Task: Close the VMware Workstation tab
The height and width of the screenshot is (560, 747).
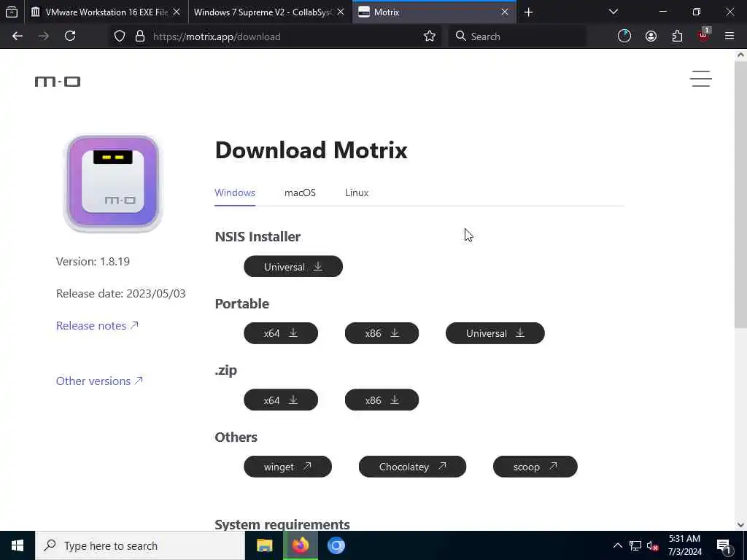Action: point(177,12)
